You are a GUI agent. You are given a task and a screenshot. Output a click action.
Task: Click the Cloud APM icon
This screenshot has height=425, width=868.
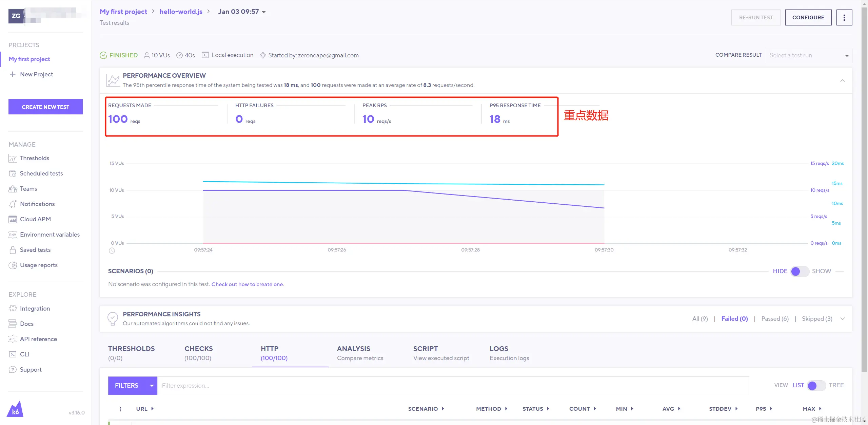pyautogui.click(x=13, y=220)
